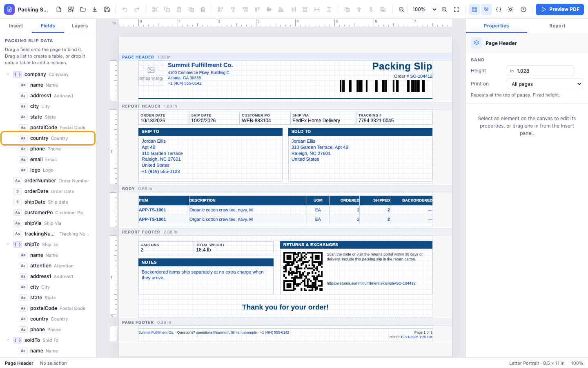Open help with the question mark icon
588x368 pixels.
(523, 9)
